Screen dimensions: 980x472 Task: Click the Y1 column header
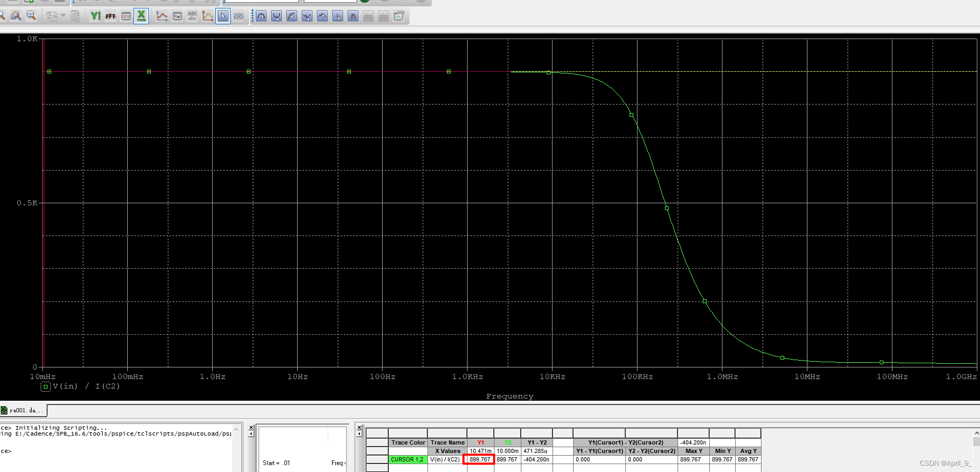coord(481,442)
